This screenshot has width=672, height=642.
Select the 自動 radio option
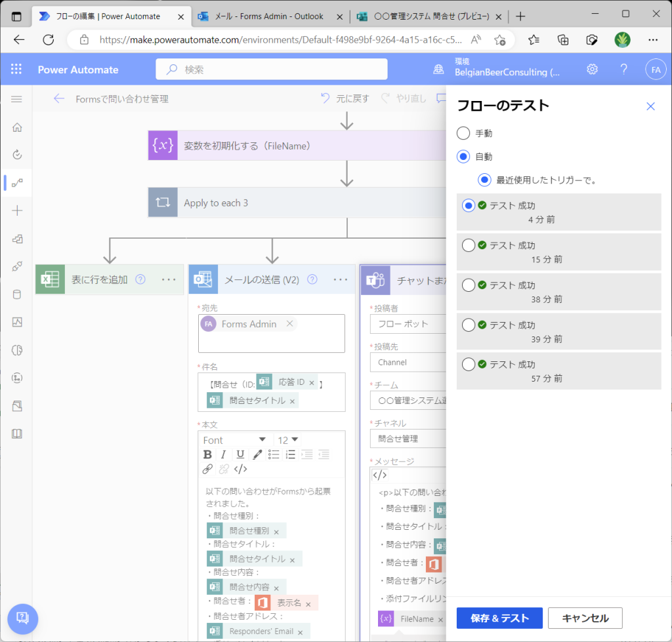point(463,156)
